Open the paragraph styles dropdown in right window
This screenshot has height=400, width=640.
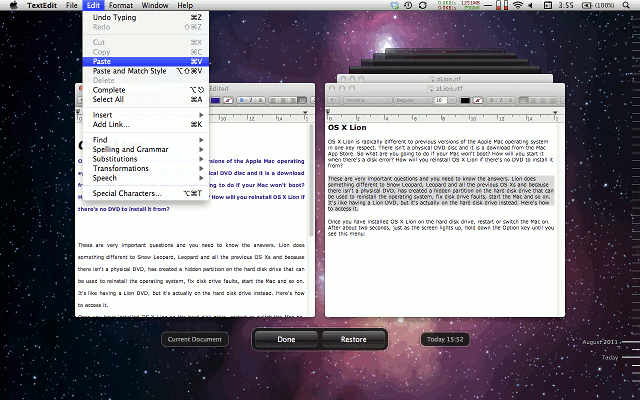click(x=333, y=100)
